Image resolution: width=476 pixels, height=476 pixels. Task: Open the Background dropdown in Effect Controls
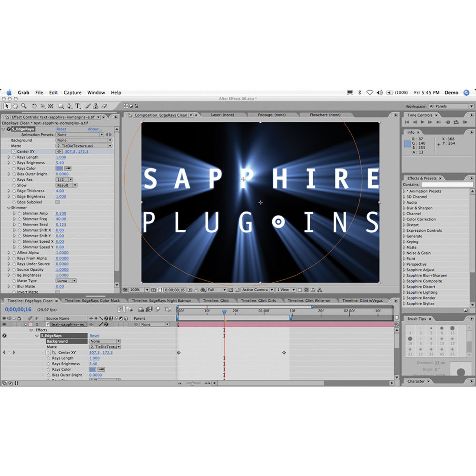[84, 140]
